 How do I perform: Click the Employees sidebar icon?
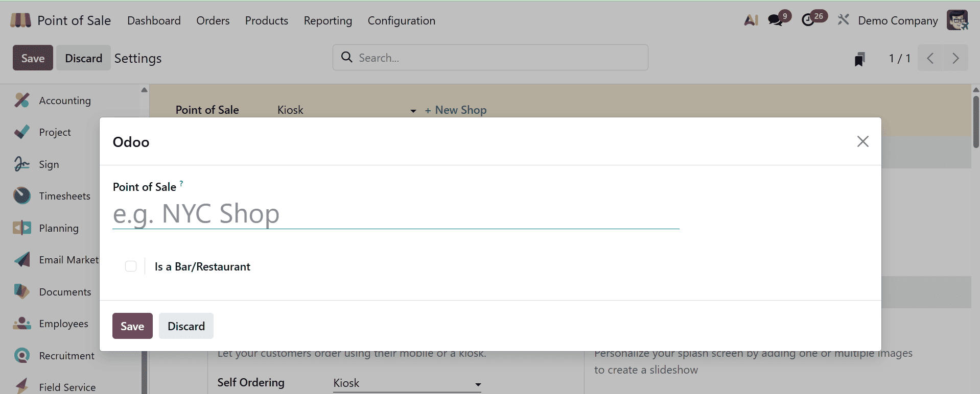tap(22, 324)
